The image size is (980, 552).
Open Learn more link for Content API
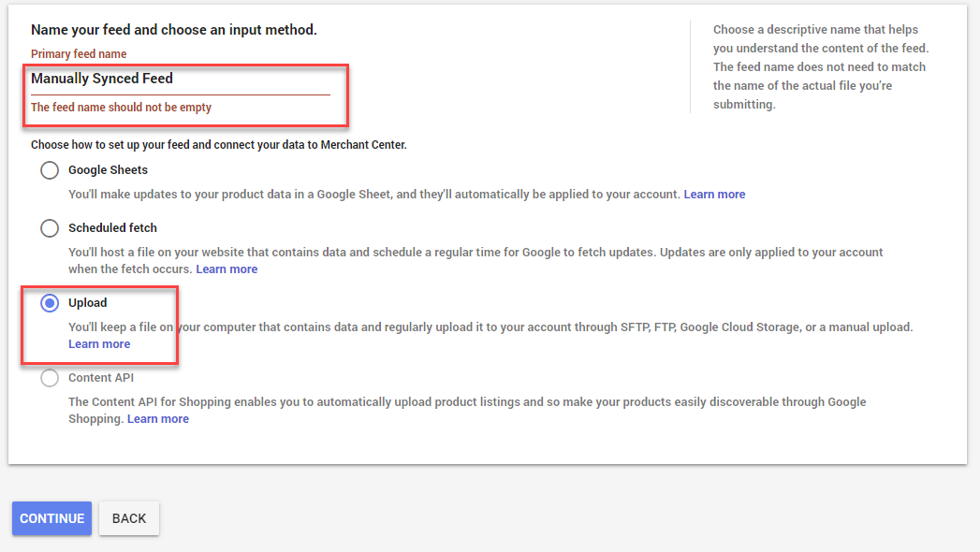click(x=158, y=419)
